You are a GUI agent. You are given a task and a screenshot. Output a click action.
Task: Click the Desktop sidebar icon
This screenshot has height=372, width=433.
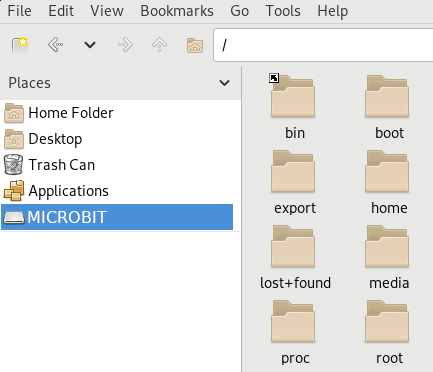14,139
